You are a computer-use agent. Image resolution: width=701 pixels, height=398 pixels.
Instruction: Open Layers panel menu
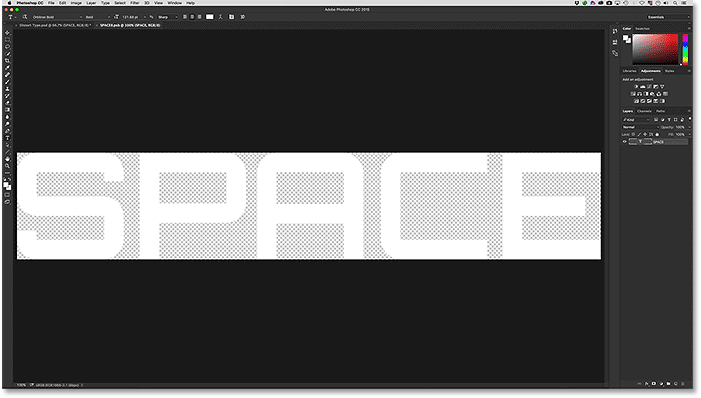(689, 111)
